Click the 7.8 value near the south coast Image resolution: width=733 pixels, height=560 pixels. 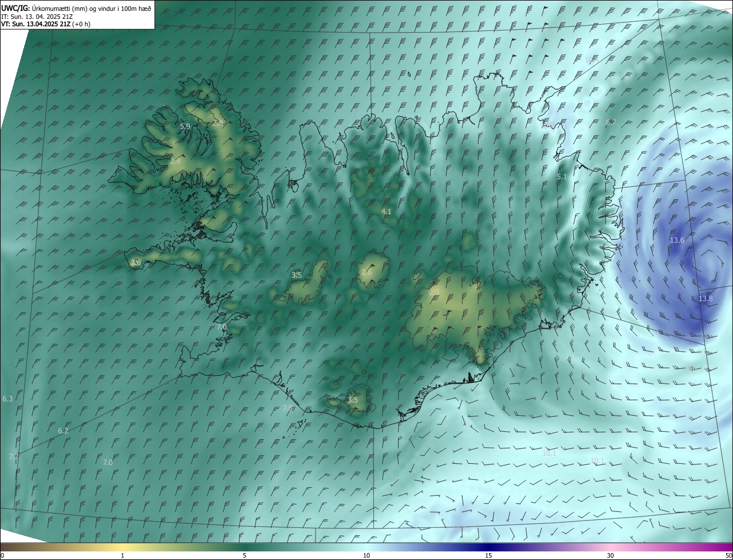pyautogui.click(x=287, y=408)
